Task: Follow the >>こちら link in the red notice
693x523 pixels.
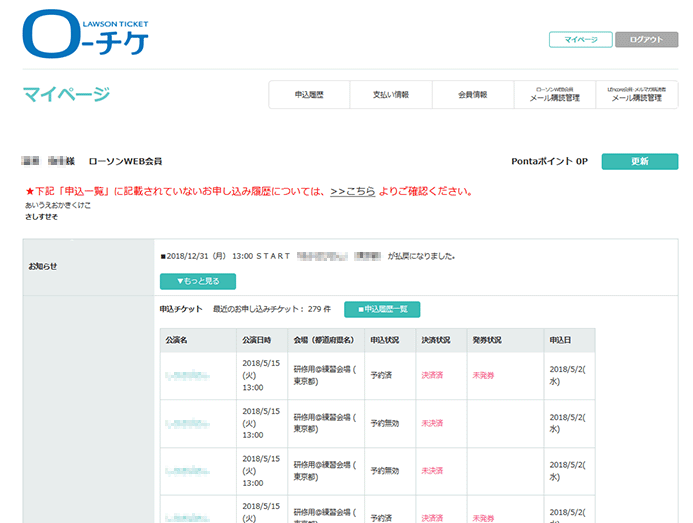Action: (x=352, y=191)
